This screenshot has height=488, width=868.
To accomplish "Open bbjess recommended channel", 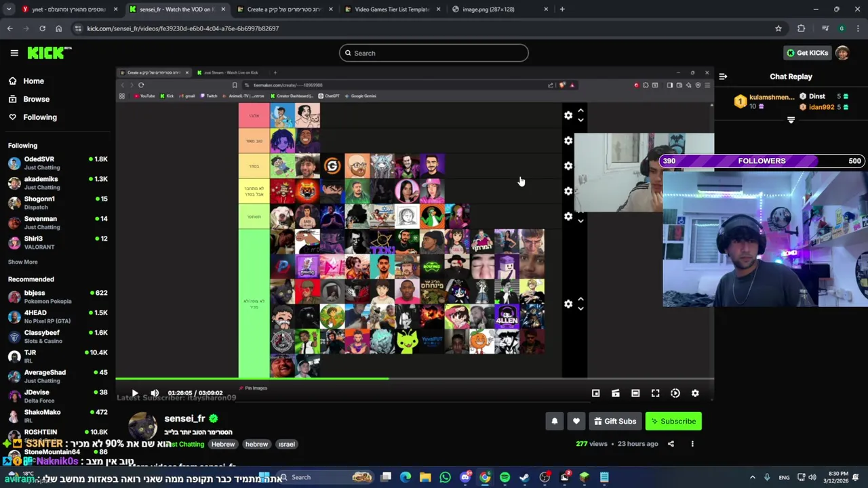I will (58, 297).
